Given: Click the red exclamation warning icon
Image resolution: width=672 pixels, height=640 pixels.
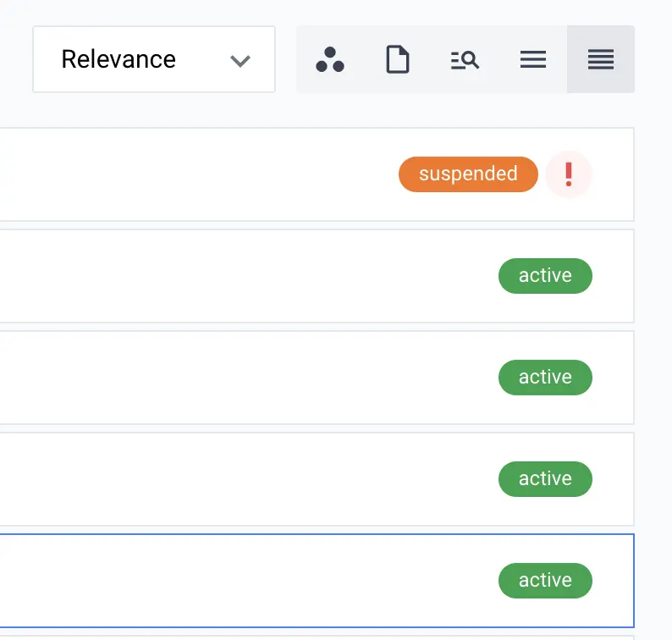Looking at the screenshot, I should point(569,174).
